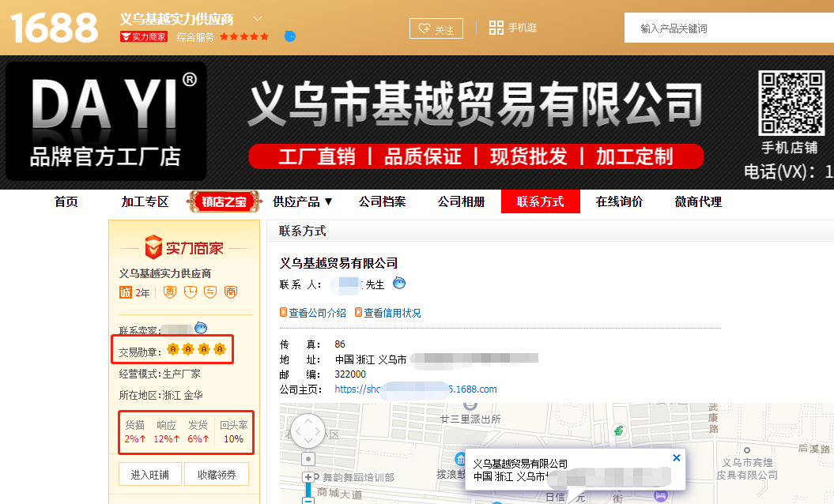Click the 所在地区:浙江 金华 text
Viewport: 834px width, 504px height.
tap(160, 395)
